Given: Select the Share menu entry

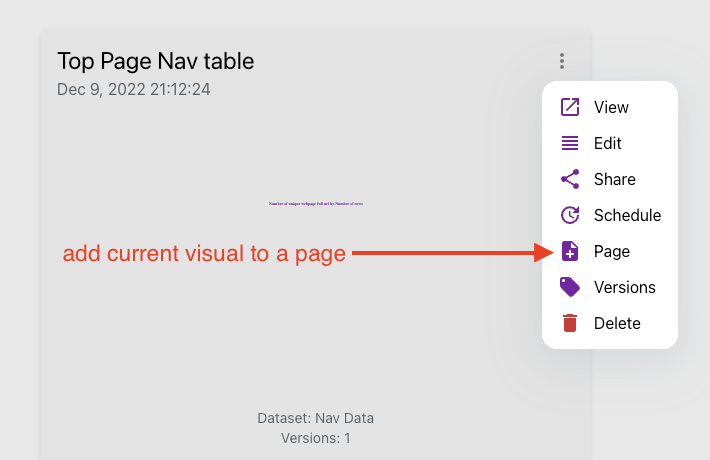Looking at the screenshot, I should point(609,179).
